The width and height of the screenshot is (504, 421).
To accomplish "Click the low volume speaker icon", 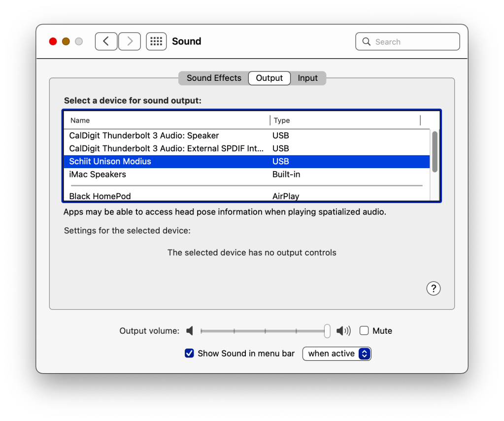I will coord(190,331).
